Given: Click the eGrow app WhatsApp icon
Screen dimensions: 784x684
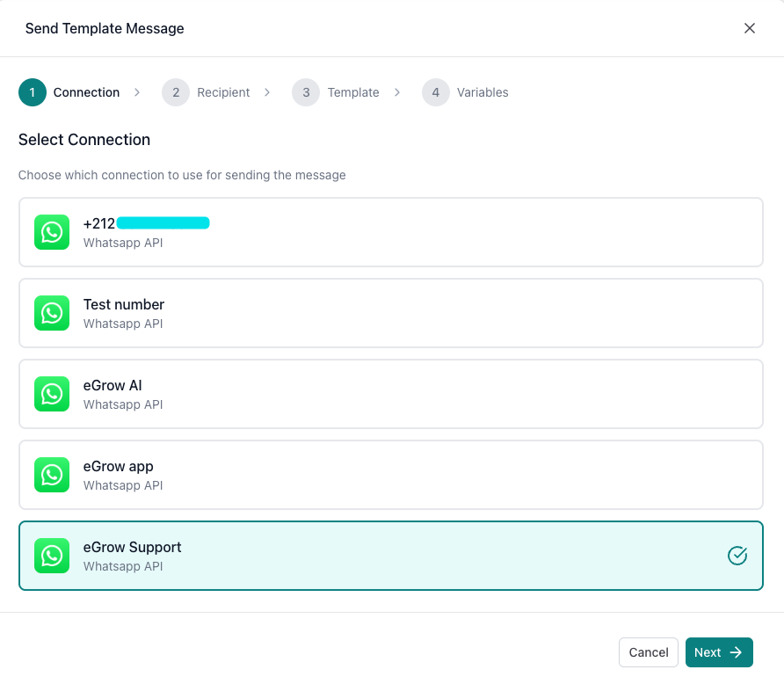Looking at the screenshot, I should (x=52, y=475).
